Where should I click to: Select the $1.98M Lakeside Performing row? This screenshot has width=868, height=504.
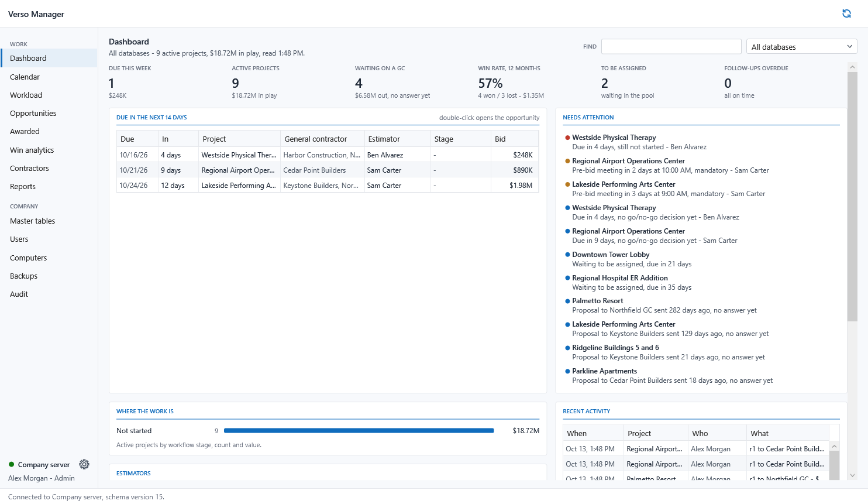[x=328, y=185]
